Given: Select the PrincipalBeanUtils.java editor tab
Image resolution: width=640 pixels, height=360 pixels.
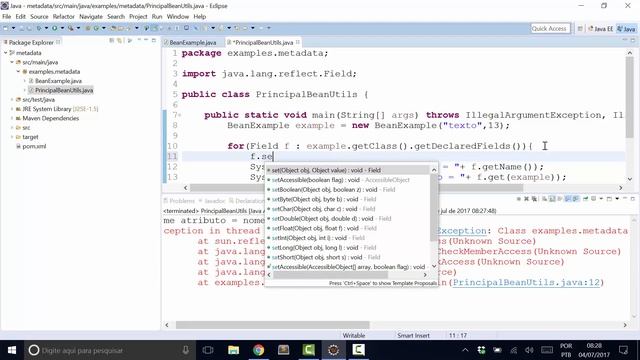Looking at the screenshot, I should coord(264,42).
